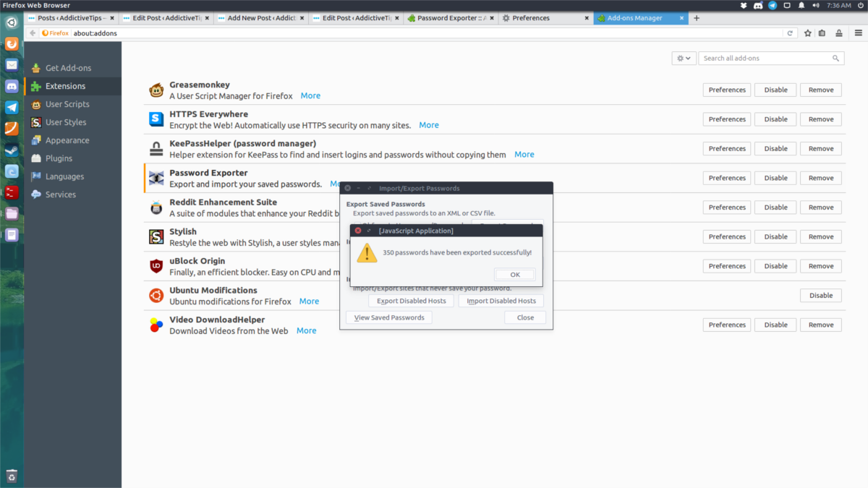Open Password Exporter Preferences
This screenshot has height=488, width=868.
727,178
